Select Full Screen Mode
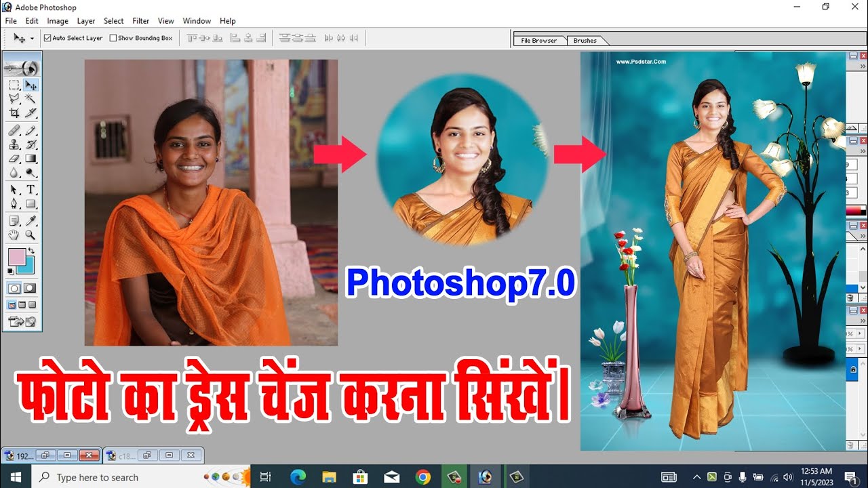This screenshot has height=488, width=868. click(33, 305)
